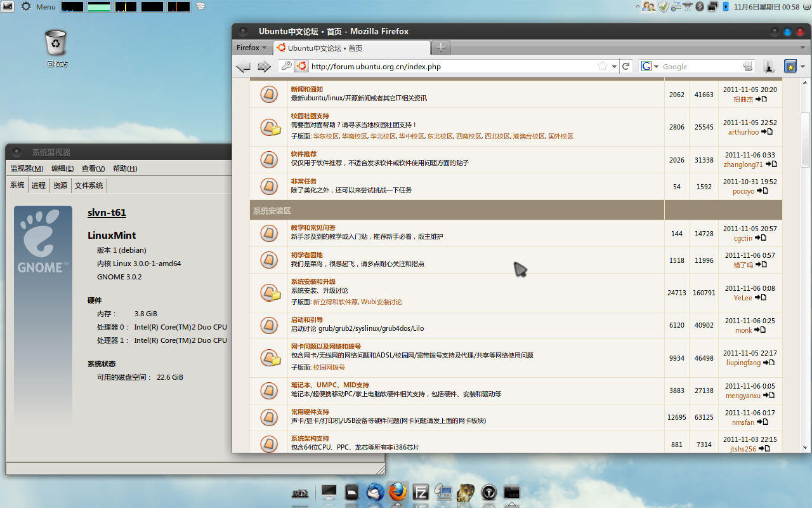Click the profile folder toolbar icon in Firefox

click(x=769, y=66)
